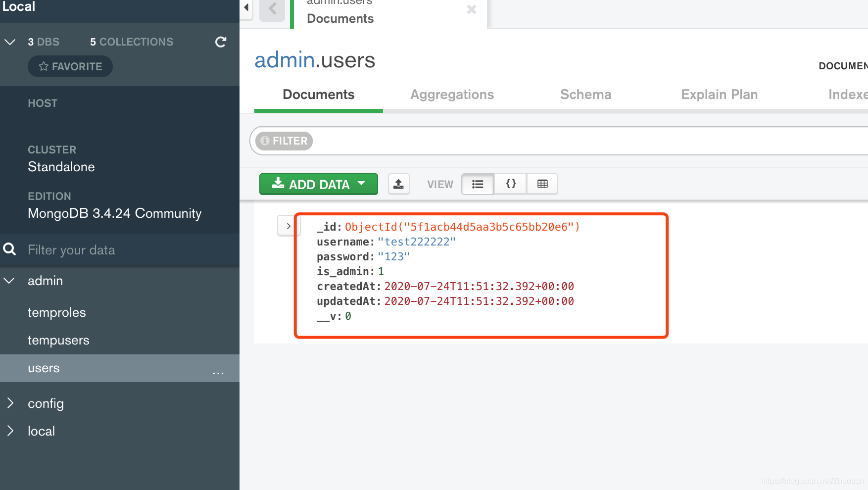Collapse the sidebar with the caret arrow
This screenshot has width=868, height=490.
246,7
